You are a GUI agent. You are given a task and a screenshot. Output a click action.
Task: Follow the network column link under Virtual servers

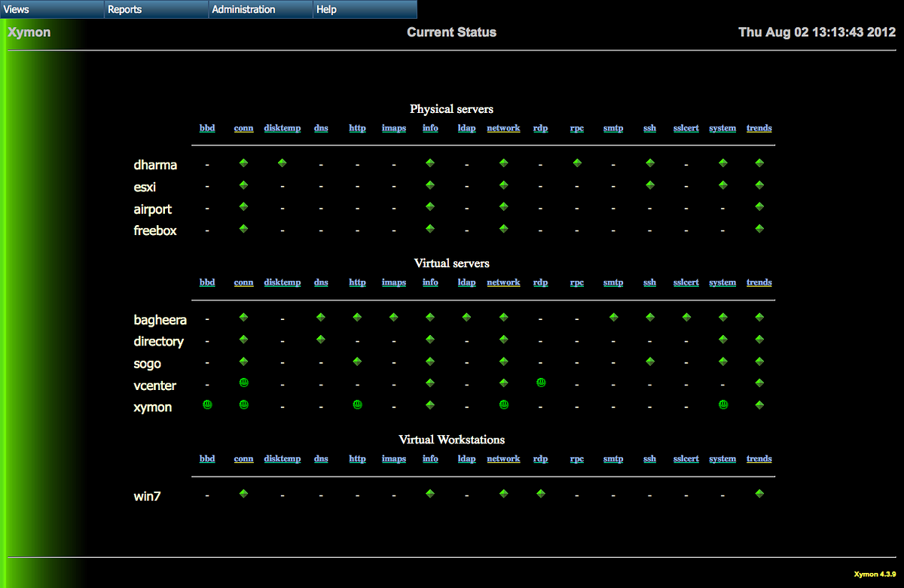503,282
